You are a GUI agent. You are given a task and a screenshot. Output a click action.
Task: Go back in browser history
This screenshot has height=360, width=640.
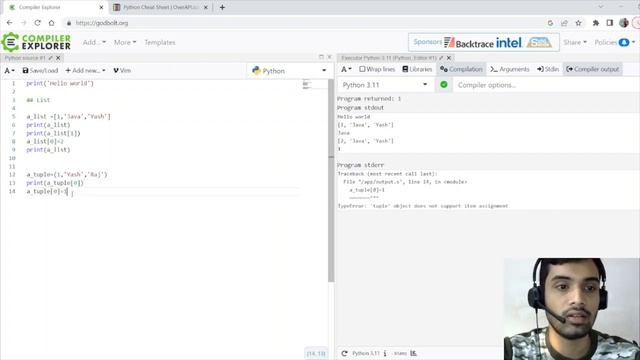9,23
